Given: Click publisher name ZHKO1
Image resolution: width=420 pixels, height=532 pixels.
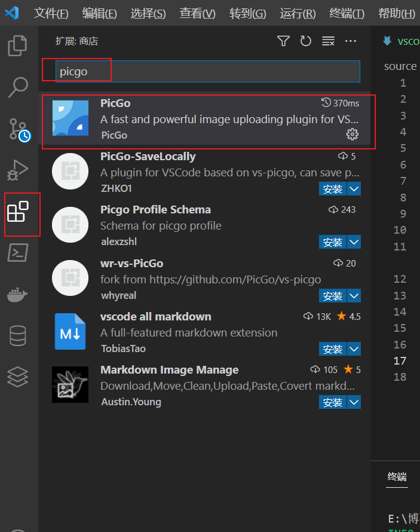Looking at the screenshot, I should 117,188.
